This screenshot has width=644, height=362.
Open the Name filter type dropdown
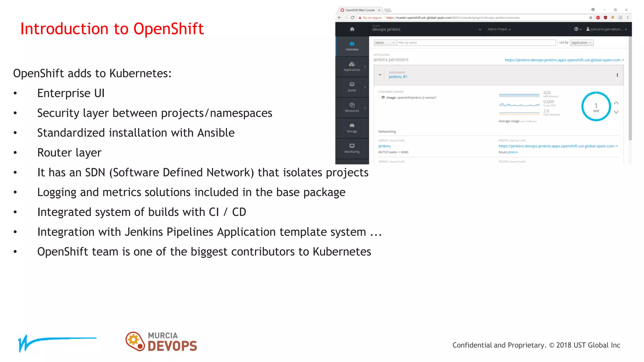[x=385, y=42]
